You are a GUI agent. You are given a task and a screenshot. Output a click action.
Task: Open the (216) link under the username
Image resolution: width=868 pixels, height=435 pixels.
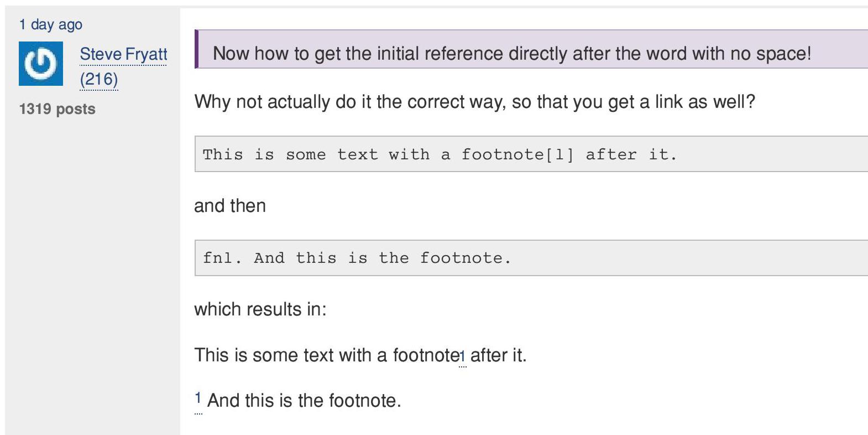[99, 79]
